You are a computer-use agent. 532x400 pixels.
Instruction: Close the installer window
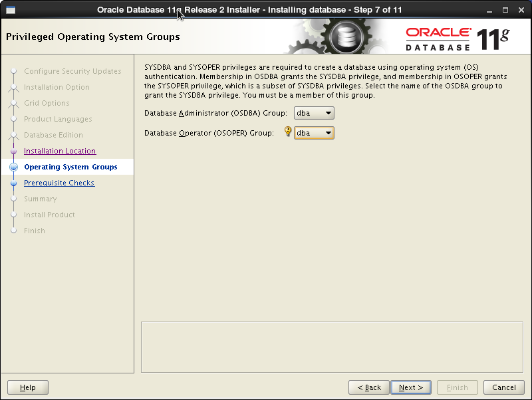(x=521, y=10)
